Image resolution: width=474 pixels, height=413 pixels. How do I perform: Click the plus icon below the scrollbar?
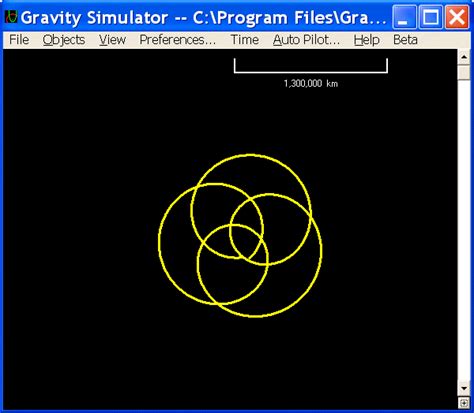pyautogui.click(x=464, y=403)
